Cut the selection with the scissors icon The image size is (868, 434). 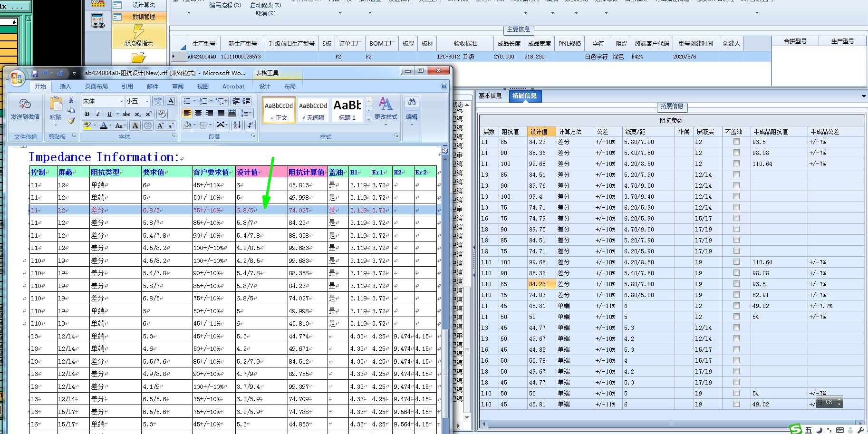[71, 100]
